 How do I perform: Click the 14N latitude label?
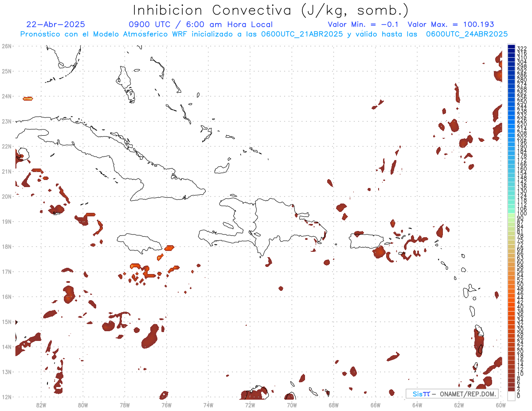[6, 347]
